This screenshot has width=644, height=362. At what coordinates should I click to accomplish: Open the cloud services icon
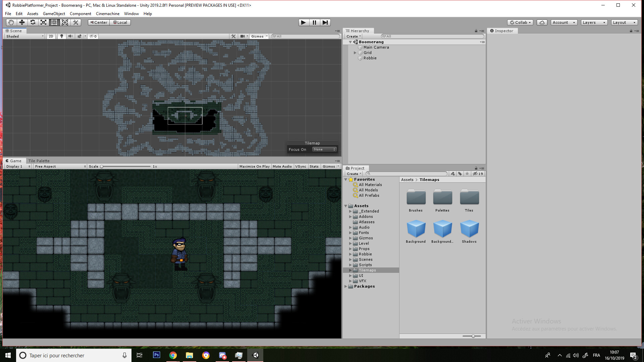pos(542,22)
